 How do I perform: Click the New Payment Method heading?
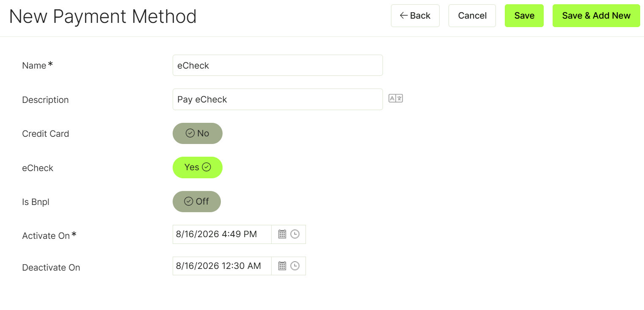103,17
